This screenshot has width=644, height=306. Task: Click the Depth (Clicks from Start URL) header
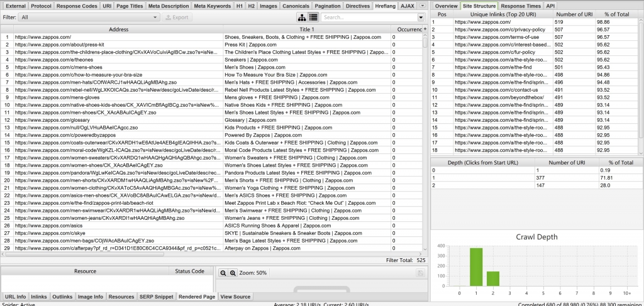pos(482,163)
